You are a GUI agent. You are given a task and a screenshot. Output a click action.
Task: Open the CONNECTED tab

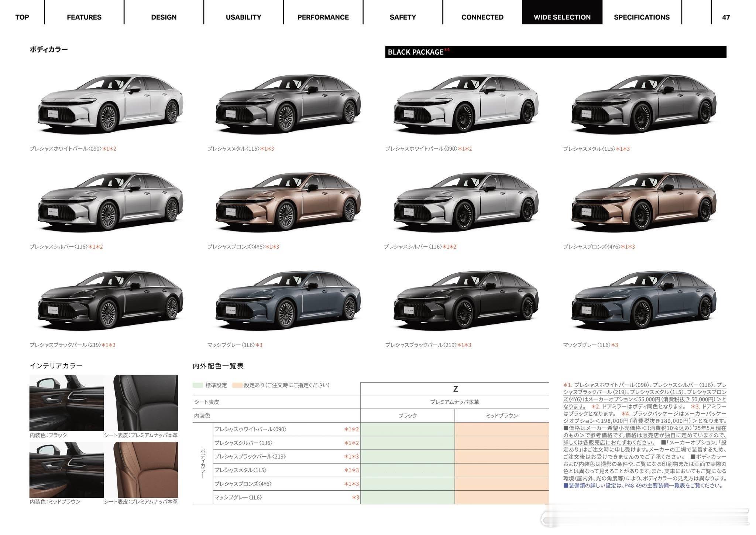pyautogui.click(x=482, y=17)
